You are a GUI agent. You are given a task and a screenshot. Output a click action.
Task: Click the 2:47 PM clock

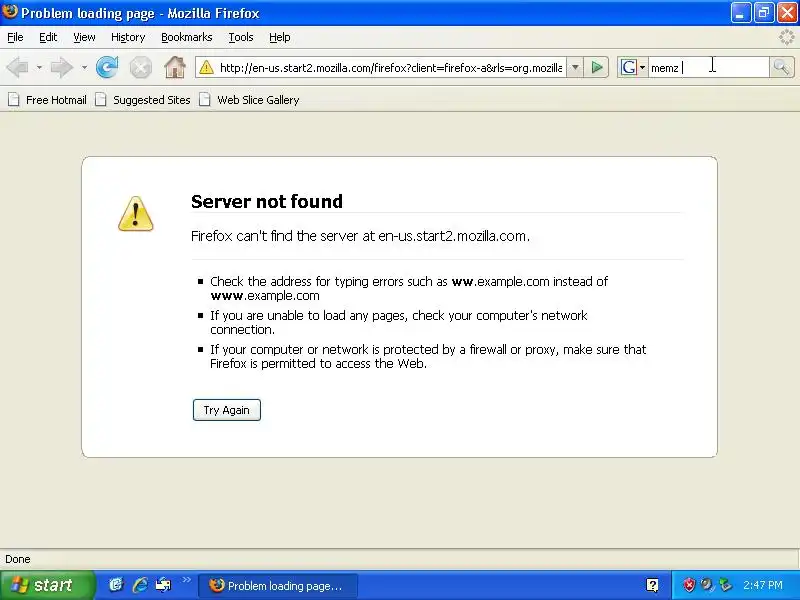tap(763, 585)
